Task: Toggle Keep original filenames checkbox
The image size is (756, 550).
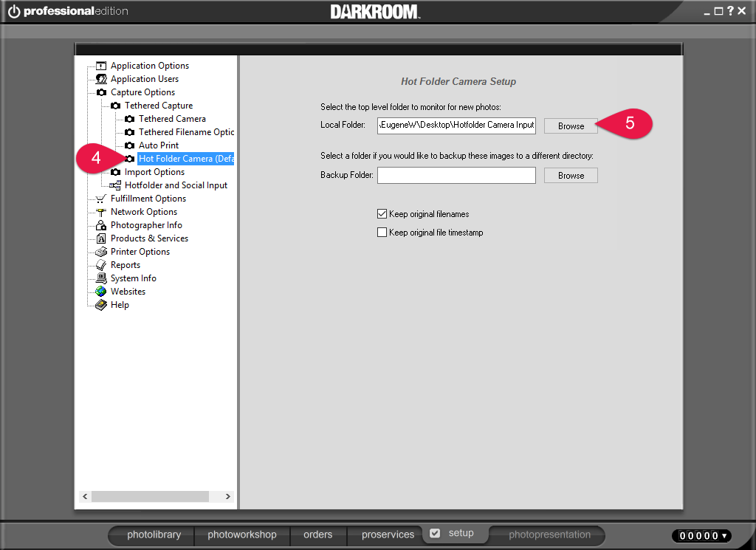Action: pyautogui.click(x=382, y=213)
